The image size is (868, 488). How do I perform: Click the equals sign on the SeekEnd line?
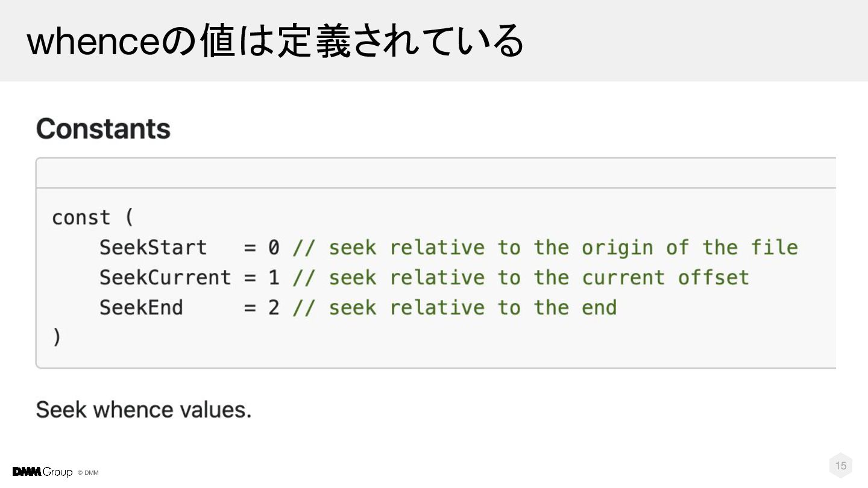(x=250, y=308)
